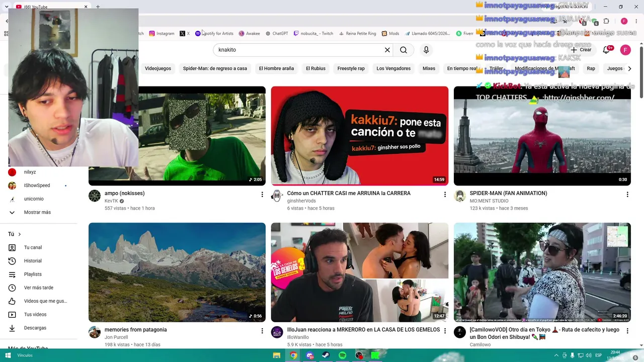644x362 pixels.
Task: Open the IlloWanillo channel avatar
Action: coord(277,332)
